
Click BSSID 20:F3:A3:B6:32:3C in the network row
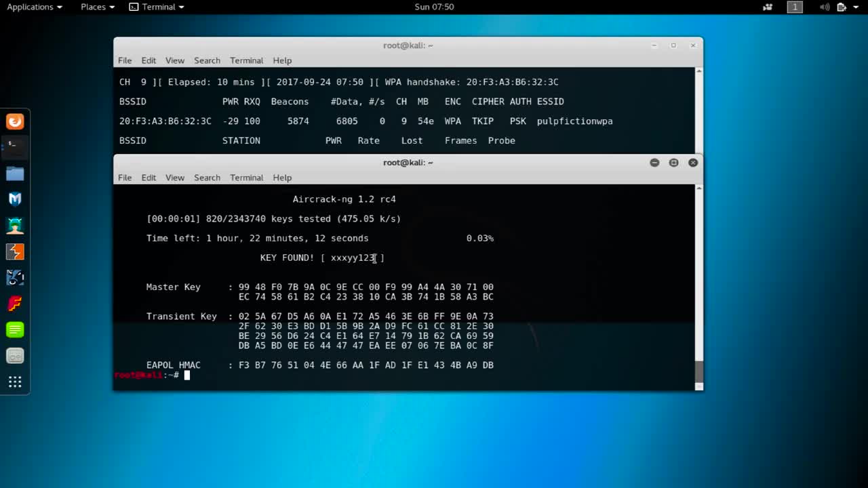pyautogui.click(x=165, y=121)
